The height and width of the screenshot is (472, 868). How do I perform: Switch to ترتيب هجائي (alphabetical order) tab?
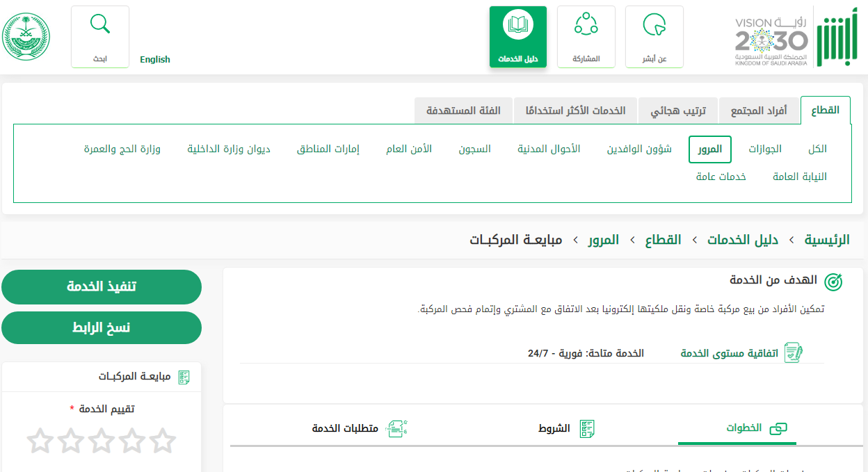coord(678,111)
